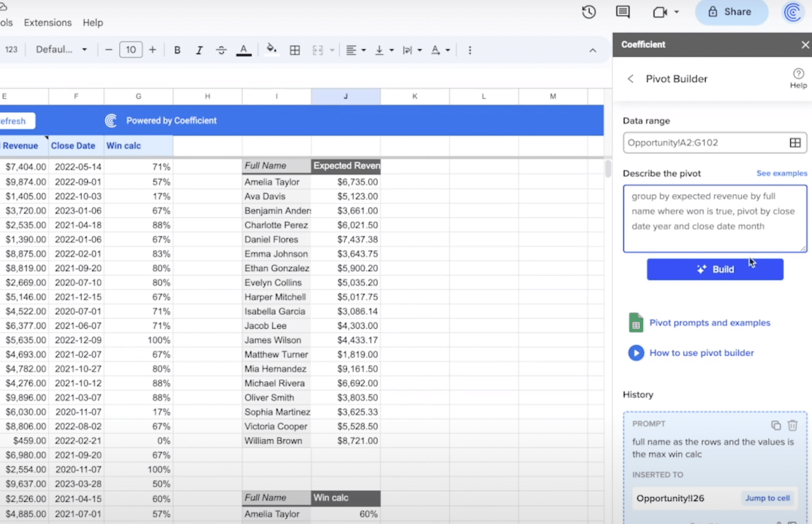Open the borders tool
Screen dimensions: 812x524
(x=295, y=50)
